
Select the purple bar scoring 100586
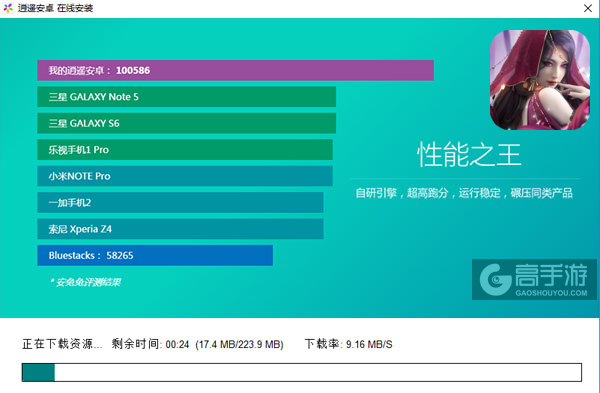click(x=235, y=70)
